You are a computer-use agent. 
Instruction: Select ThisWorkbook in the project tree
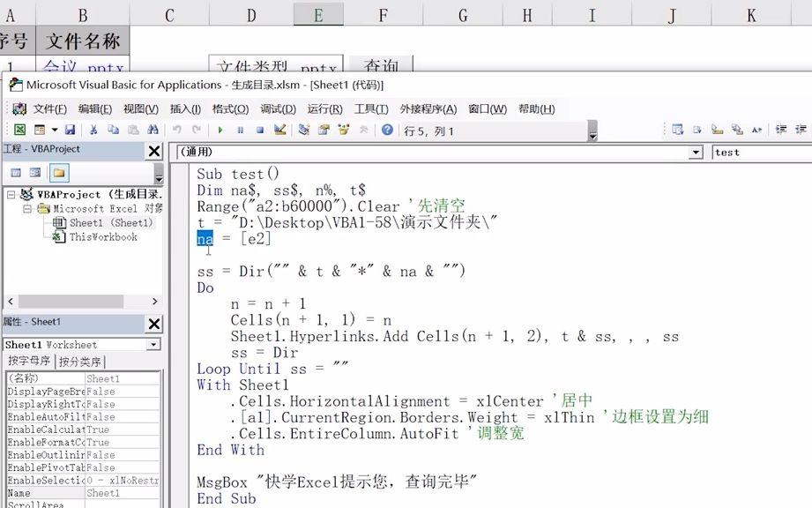click(101, 236)
